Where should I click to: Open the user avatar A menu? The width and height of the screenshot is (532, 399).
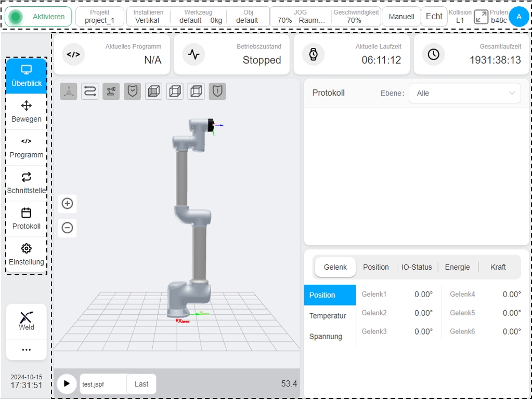[x=519, y=17]
